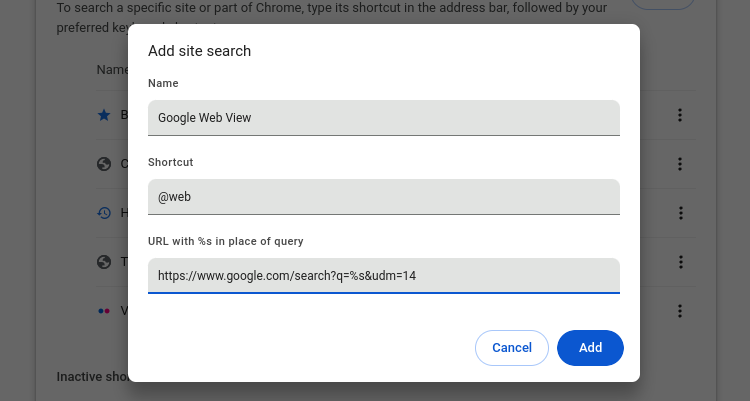Viewport: 750px width, 401px height.
Task: Click the history clock icon in third row
Action: pos(103,213)
